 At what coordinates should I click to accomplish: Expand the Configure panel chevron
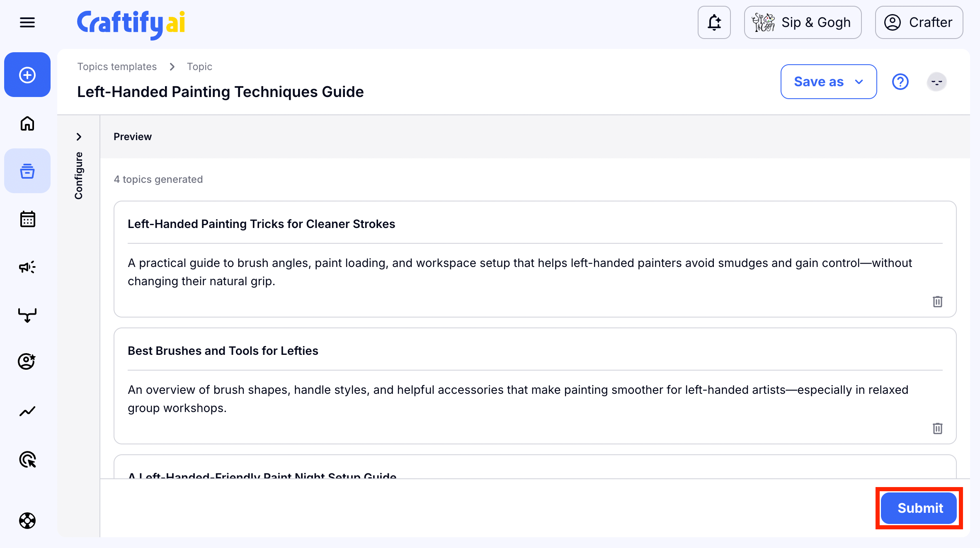pos(79,137)
